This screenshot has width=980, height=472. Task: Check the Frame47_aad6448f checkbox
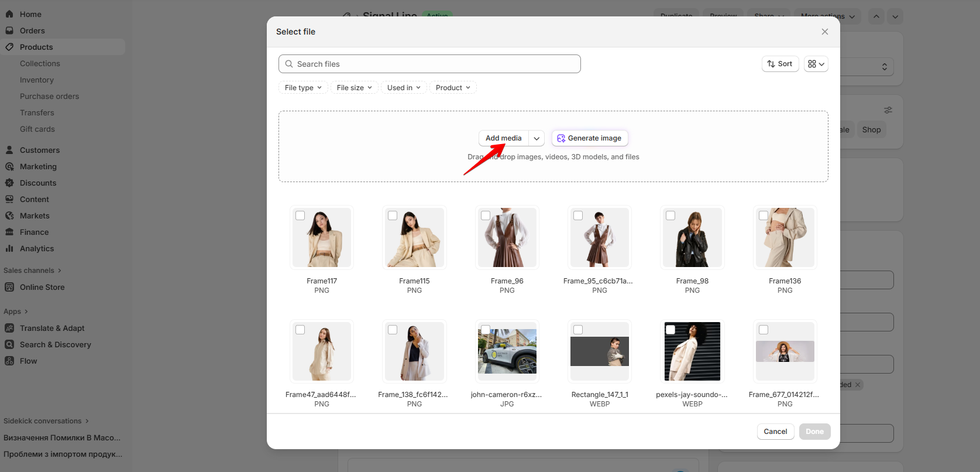[x=300, y=330]
